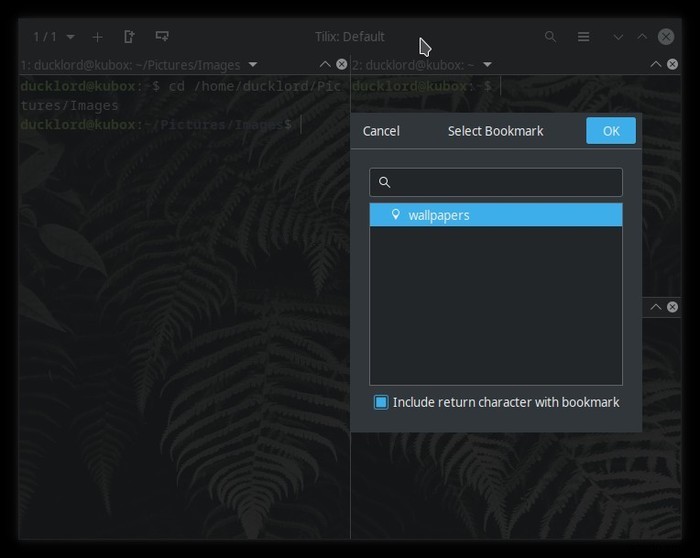
Task: Maximize the lower right terminal pane
Action: [x=655, y=307]
